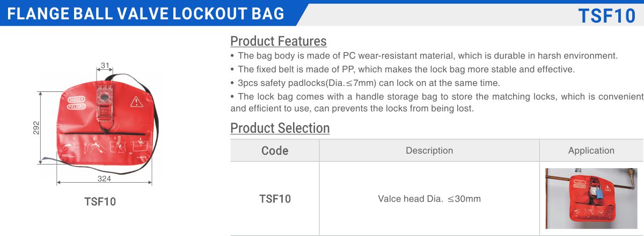Select the Description column header

(x=429, y=151)
